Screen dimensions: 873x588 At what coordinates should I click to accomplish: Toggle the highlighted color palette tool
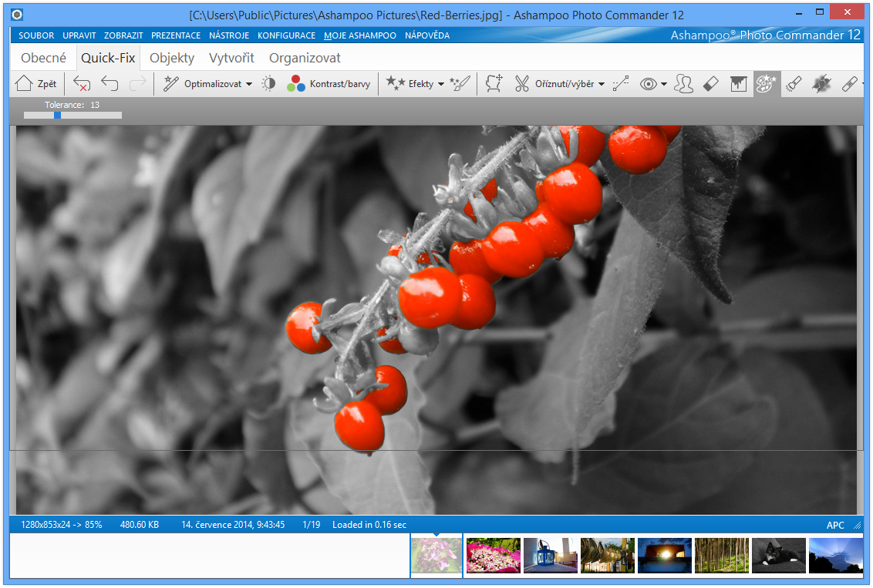(x=767, y=84)
